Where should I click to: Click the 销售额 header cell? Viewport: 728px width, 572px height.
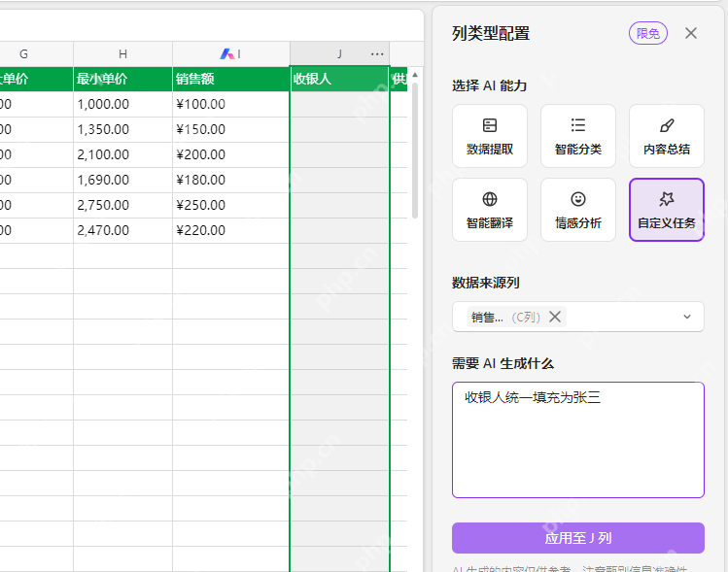(230, 79)
